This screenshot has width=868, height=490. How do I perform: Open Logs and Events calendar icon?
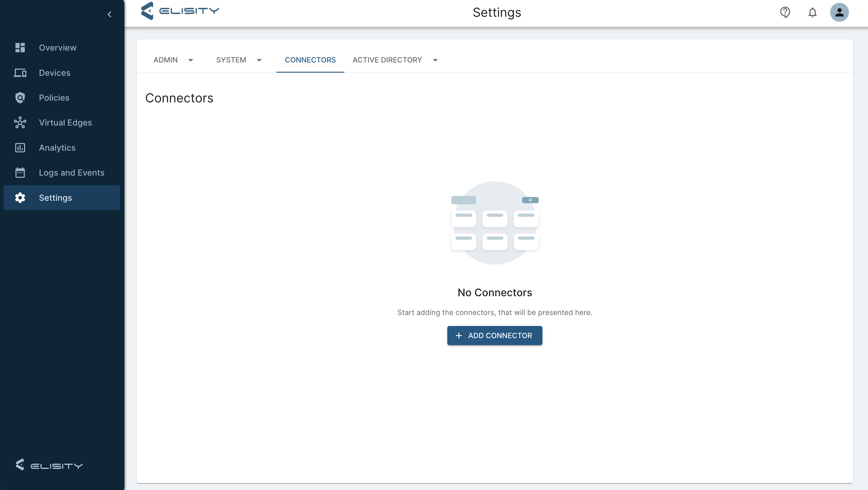click(x=20, y=173)
